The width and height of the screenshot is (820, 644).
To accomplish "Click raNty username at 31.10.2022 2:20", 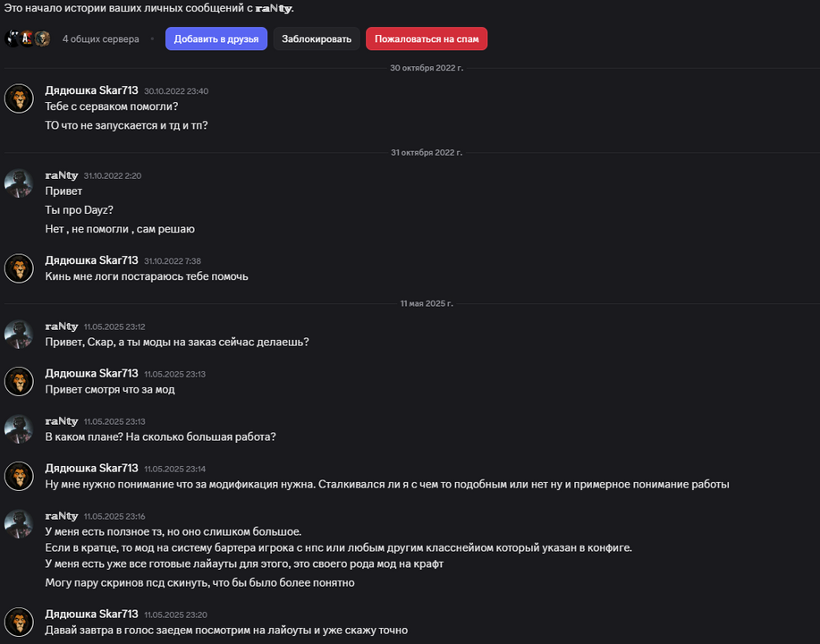I will click(61, 175).
